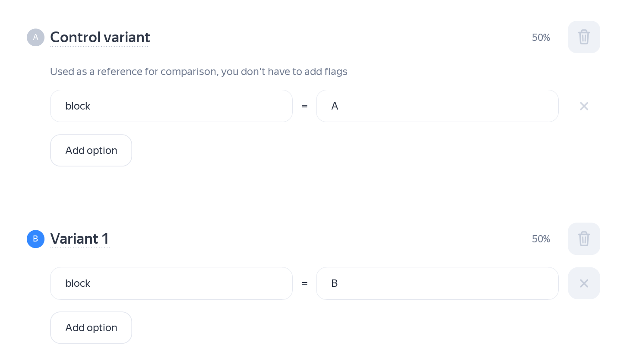The image size is (627, 364).
Task: Click the equals sign in Variant 1 row
Action: 304,283
